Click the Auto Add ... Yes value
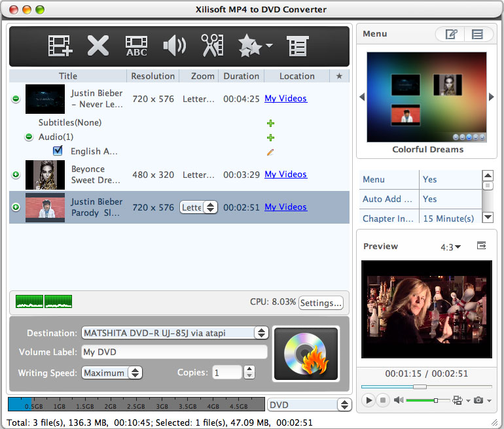 tap(450, 199)
